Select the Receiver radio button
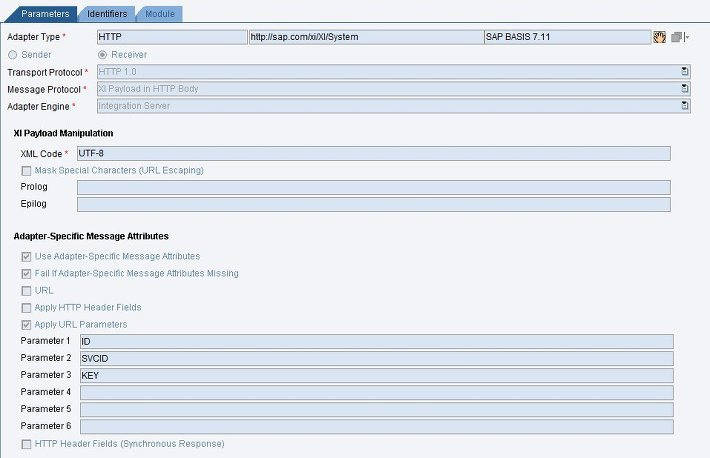This screenshot has height=458, width=710. pos(102,55)
